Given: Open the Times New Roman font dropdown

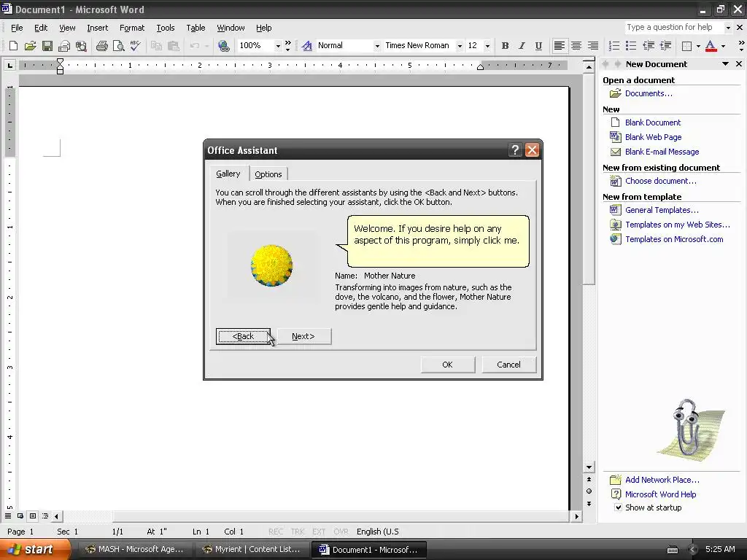Looking at the screenshot, I should tap(460, 46).
